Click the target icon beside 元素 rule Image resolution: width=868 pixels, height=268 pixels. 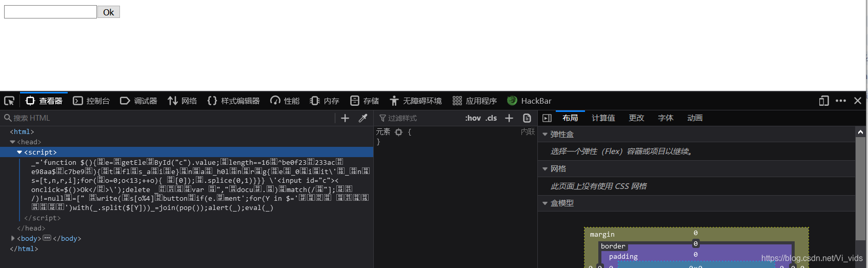coord(398,132)
